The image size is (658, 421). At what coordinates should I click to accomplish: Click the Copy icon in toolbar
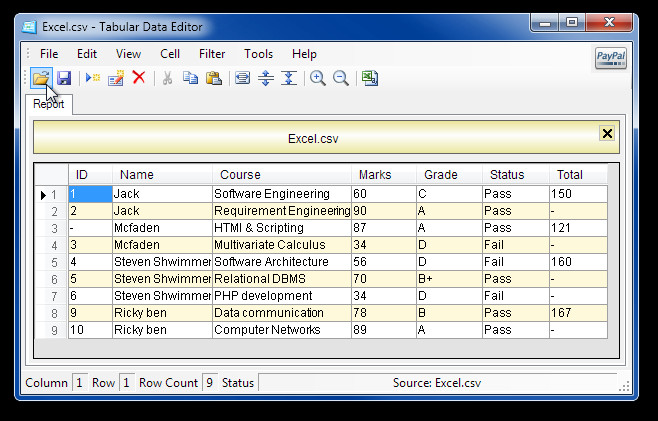click(x=190, y=78)
